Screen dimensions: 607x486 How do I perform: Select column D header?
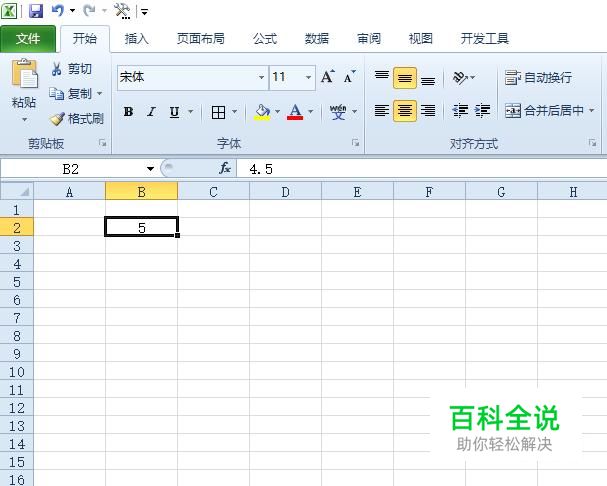tap(285, 191)
